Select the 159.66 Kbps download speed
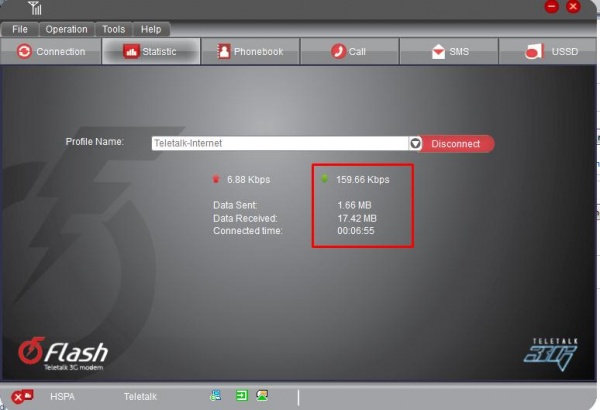This screenshot has height=410, width=600. coord(363,180)
